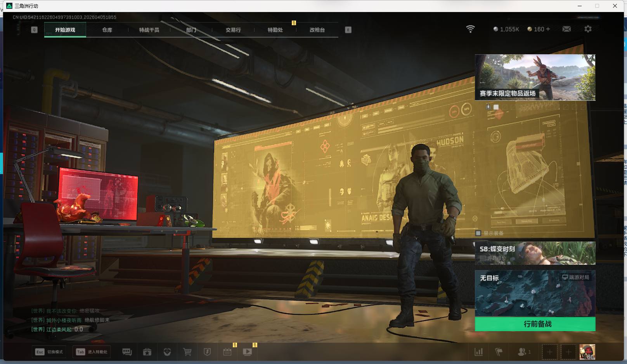Click the second empty squad slot
Viewport: 627px width, 364px height.
pos(568,352)
